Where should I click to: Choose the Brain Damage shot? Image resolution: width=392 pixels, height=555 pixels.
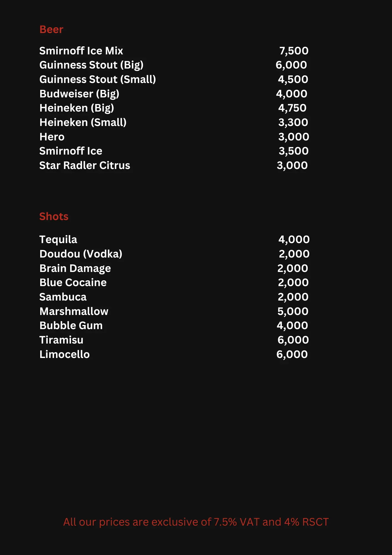click(x=75, y=268)
